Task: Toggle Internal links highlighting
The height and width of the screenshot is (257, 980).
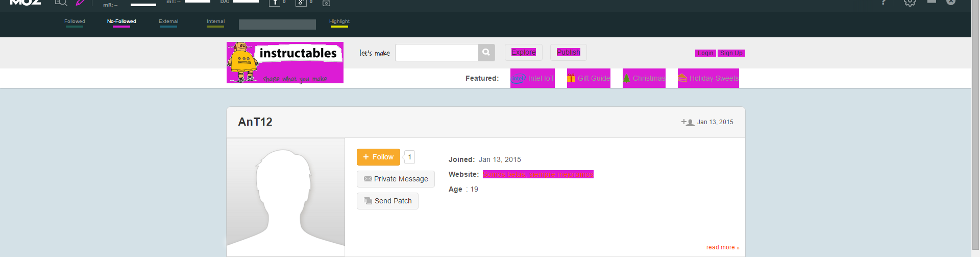Action: pos(215,22)
